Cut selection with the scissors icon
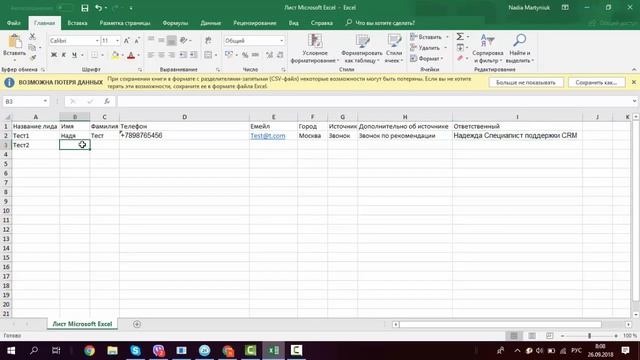Image resolution: width=640 pixels, height=360 pixels. tap(32, 36)
